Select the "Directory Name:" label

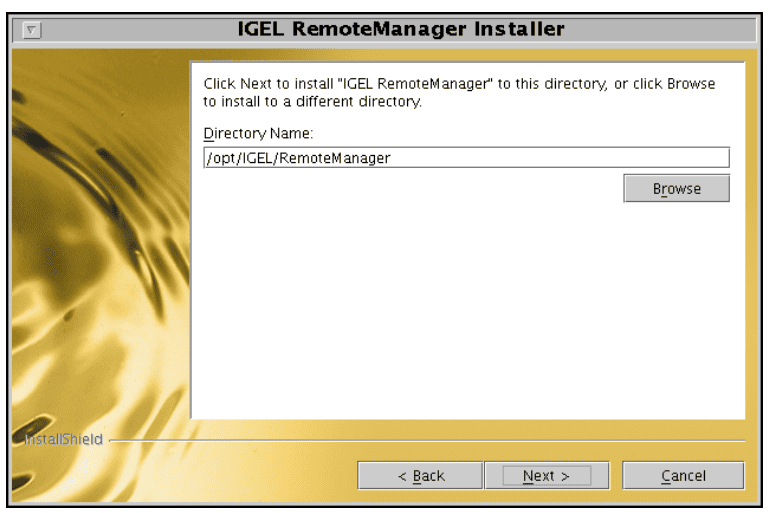[258, 133]
